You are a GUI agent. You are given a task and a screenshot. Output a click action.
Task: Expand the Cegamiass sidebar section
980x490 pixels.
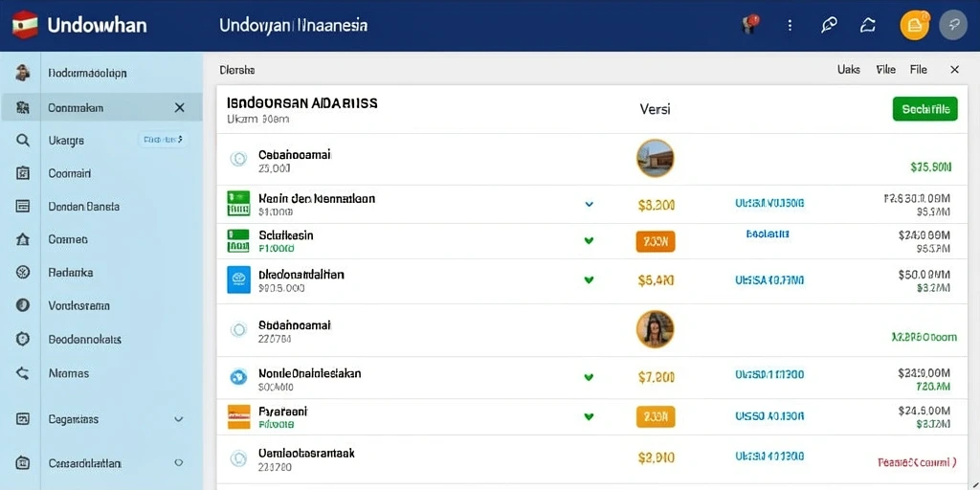[x=179, y=419]
